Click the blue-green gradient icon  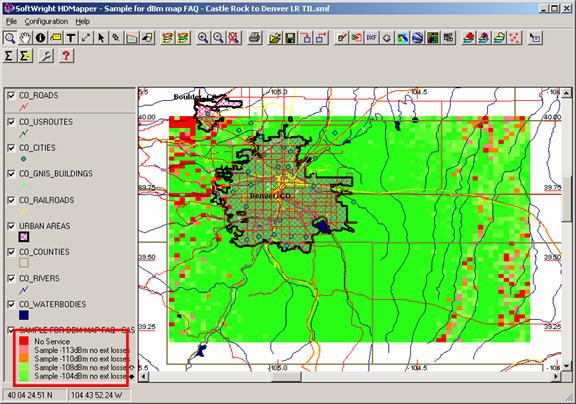coord(402,38)
